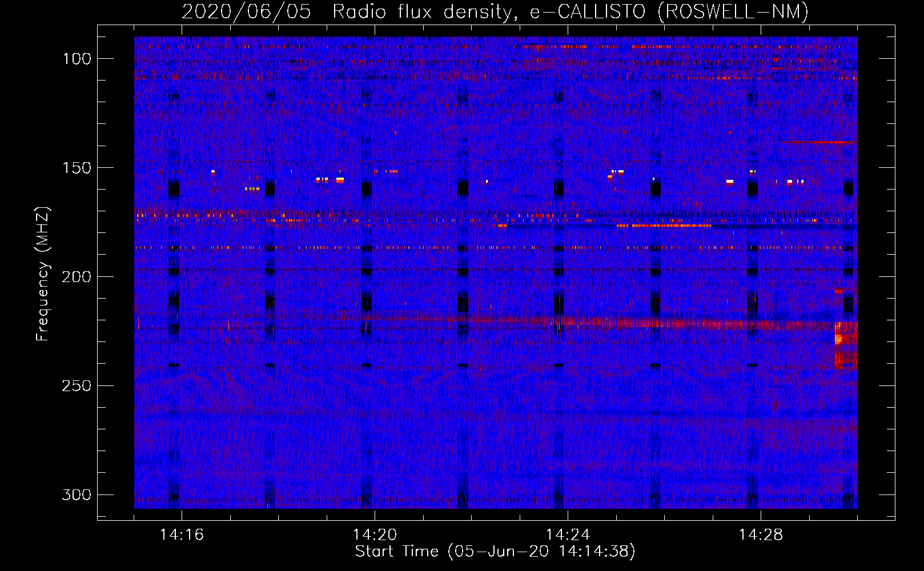Click the plot title "Radio flux density, e-CALLISTO (ROSWELL-NM)"

pyautogui.click(x=571, y=11)
